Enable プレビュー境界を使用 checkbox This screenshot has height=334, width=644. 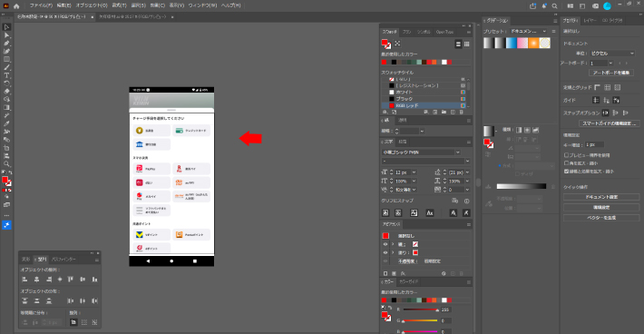tap(566, 155)
